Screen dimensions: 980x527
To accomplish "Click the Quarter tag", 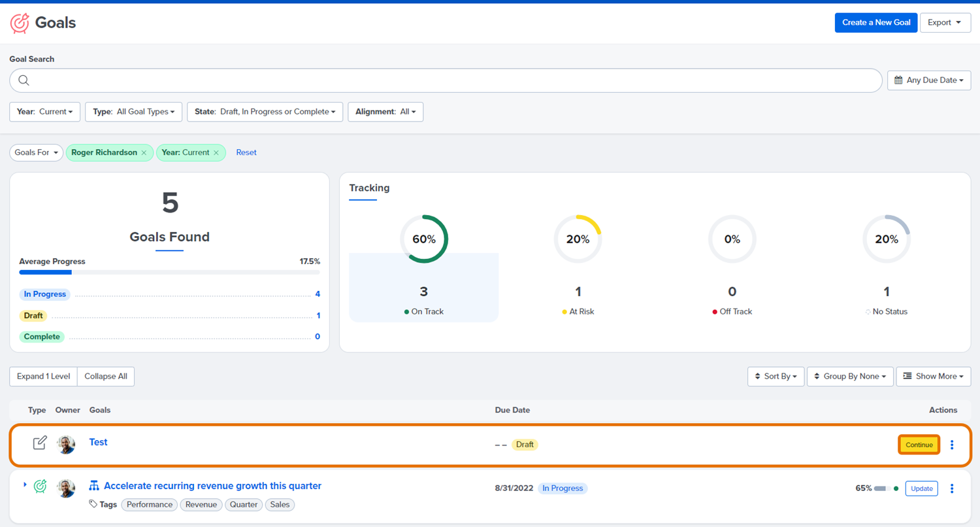I will click(x=244, y=505).
